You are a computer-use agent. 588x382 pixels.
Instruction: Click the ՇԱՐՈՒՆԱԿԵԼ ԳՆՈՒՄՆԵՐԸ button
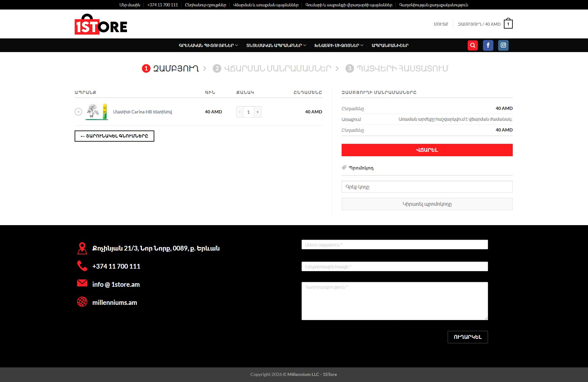click(x=114, y=136)
